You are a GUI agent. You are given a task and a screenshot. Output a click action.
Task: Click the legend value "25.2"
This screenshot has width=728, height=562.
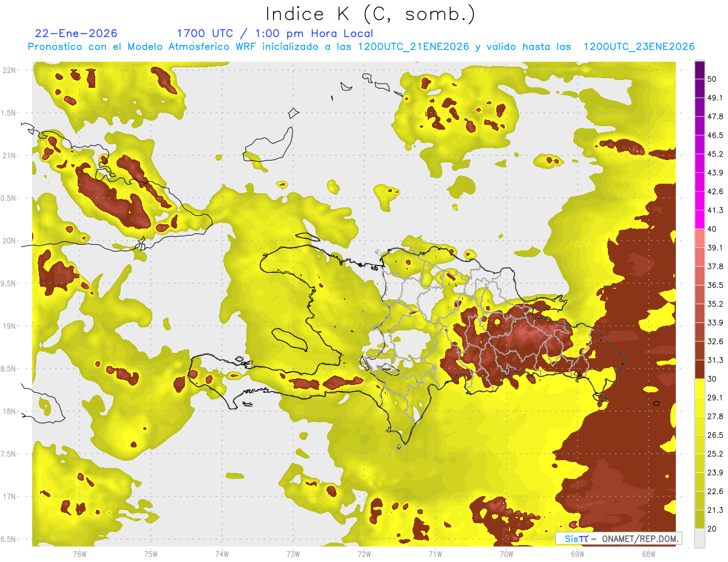(715, 453)
